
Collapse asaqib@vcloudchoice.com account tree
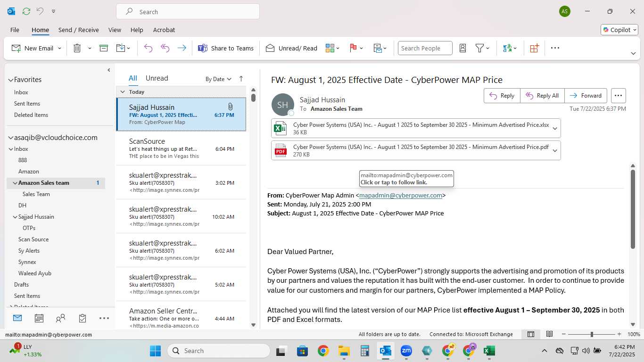10,138
